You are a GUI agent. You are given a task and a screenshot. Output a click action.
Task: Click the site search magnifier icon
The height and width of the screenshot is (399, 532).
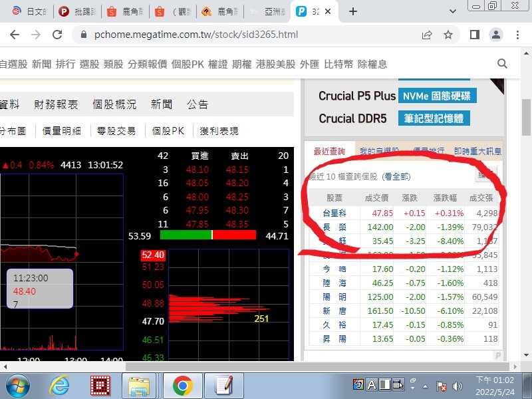pyautogui.click(x=503, y=64)
